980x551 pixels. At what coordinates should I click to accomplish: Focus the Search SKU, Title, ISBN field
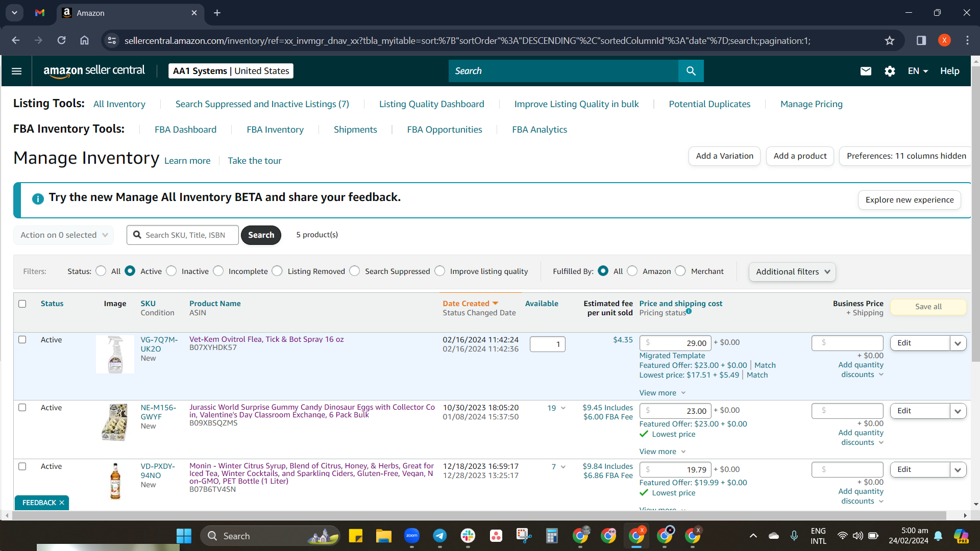(183, 235)
